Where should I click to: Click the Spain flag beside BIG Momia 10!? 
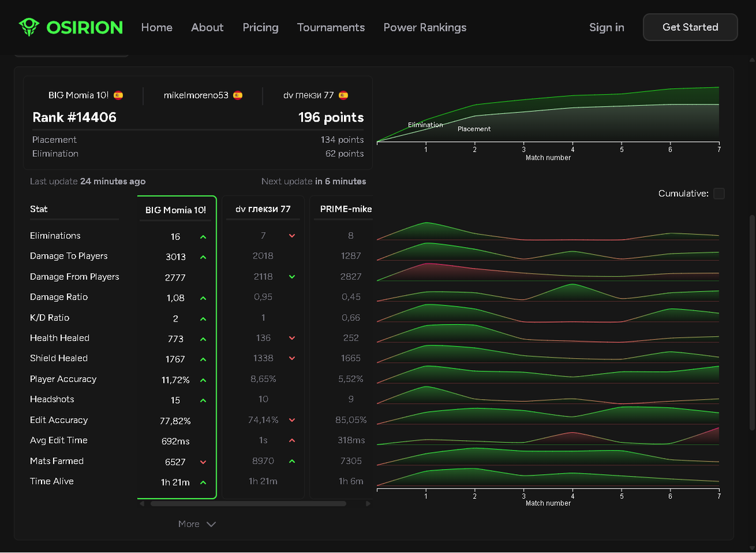tap(118, 95)
